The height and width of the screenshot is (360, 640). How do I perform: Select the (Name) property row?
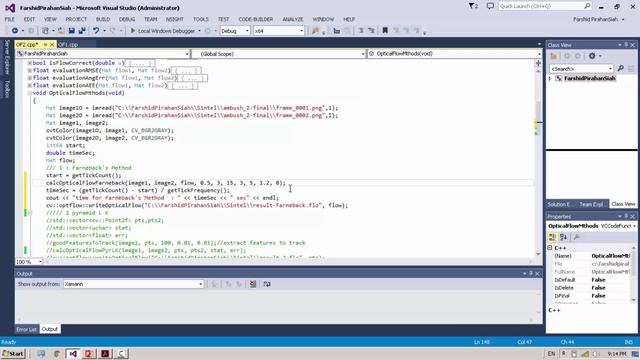click(x=591, y=256)
